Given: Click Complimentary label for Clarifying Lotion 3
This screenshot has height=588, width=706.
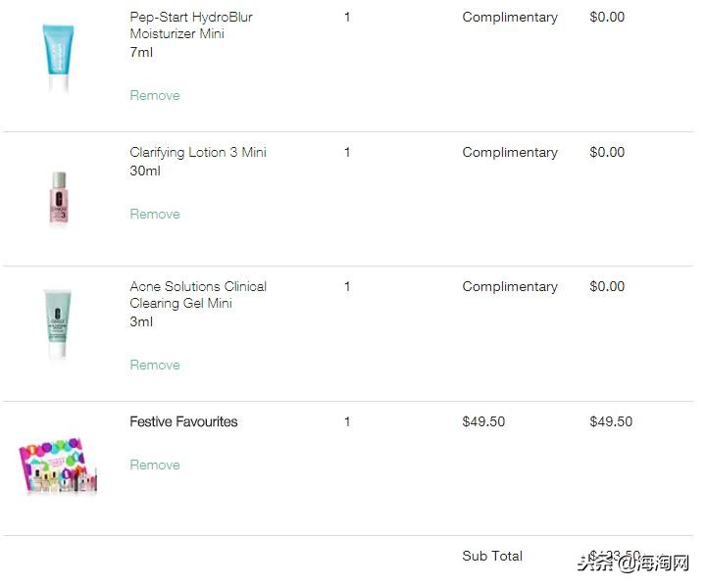Looking at the screenshot, I should 510,153.
